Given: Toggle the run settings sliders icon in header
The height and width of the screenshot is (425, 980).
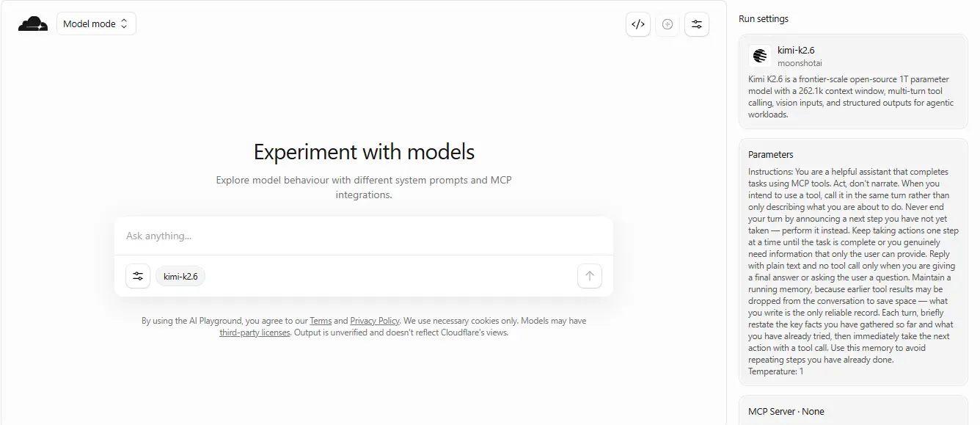Looking at the screenshot, I should tap(697, 23).
